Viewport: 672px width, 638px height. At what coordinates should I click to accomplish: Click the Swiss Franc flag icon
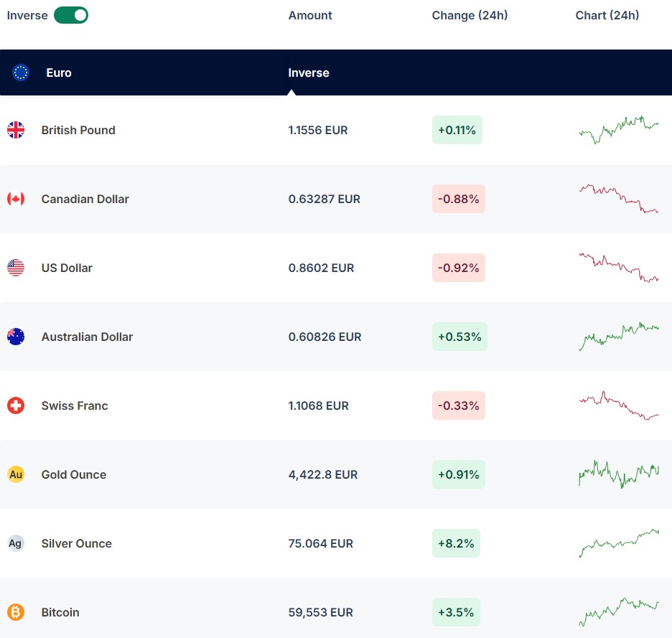[16, 405]
